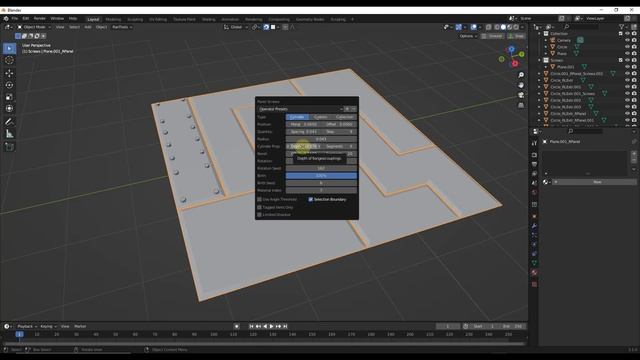The width and height of the screenshot is (640, 360).
Task: Switch to the Modeling workspace tab
Action: tap(113, 19)
